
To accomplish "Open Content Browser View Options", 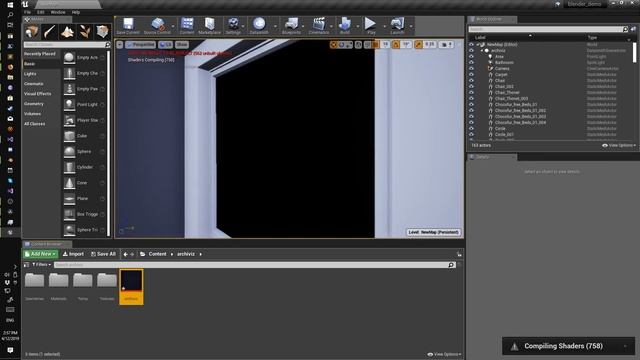I will pos(444,354).
